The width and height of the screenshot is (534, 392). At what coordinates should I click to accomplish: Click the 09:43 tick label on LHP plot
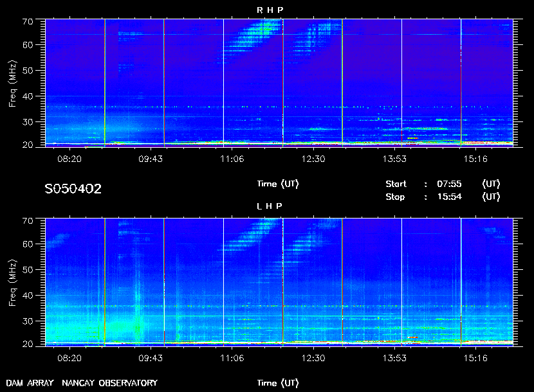tap(151, 359)
